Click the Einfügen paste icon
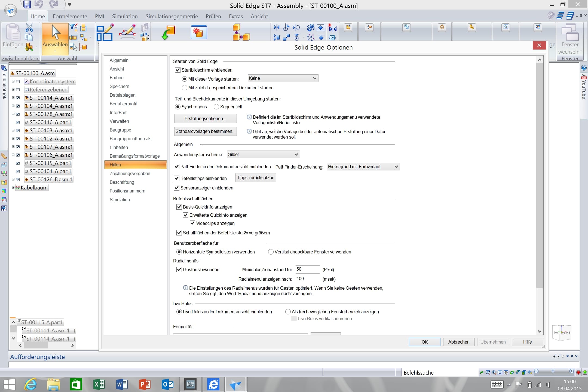Screen dimensions: 588x392 [x=13, y=32]
